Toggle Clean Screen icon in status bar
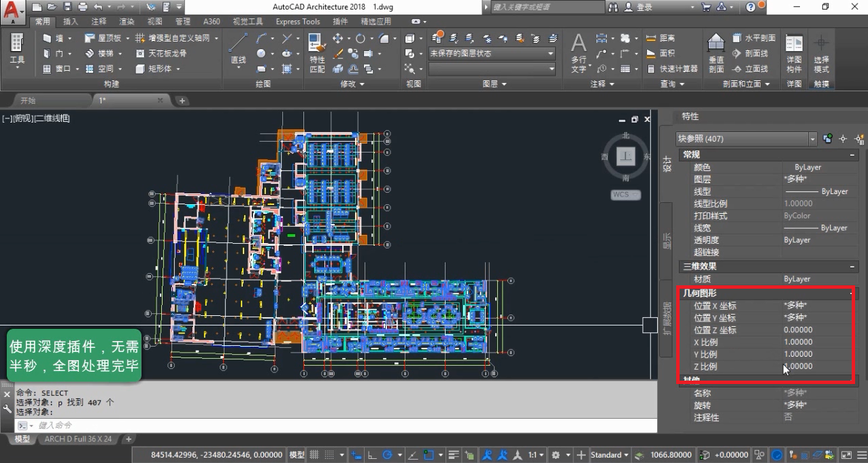This screenshot has width=868, height=463. click(x=846, y=455)
